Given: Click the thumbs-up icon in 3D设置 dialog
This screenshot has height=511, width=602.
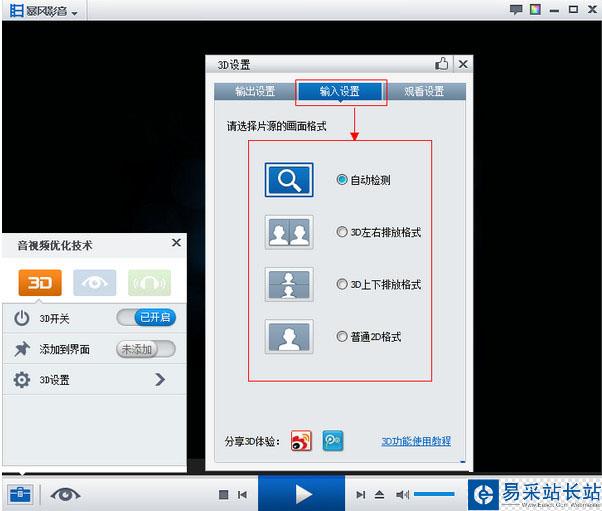Looking at the screenshot, I should click(x=442, y=64).
